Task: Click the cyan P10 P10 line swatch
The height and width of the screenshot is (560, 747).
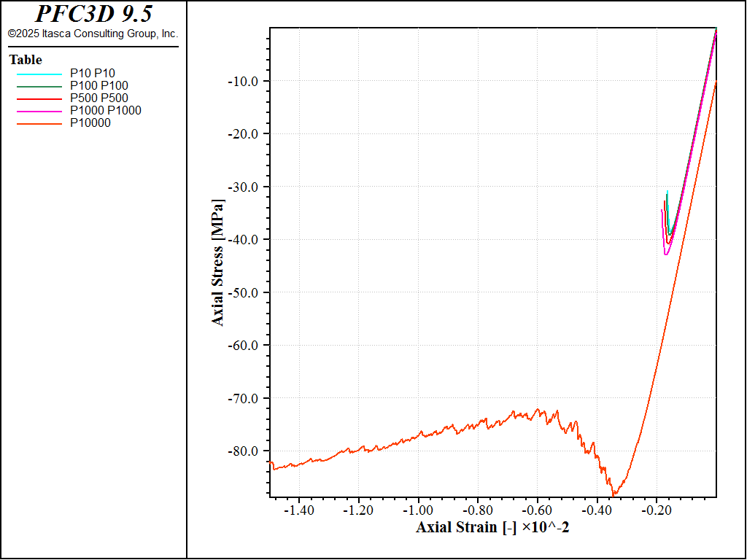Action: click(x=39, y=74)
